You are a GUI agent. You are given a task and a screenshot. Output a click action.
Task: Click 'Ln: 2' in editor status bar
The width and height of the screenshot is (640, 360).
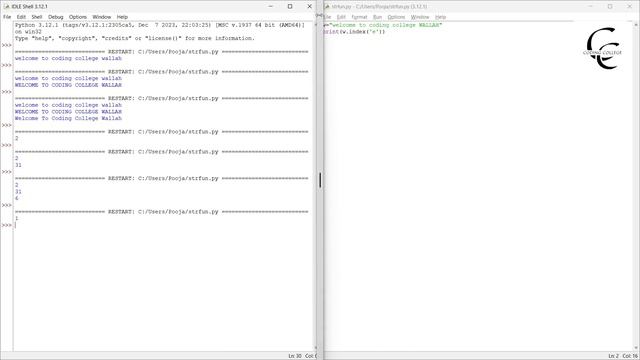pyautogui.click(x=613, y=356)
